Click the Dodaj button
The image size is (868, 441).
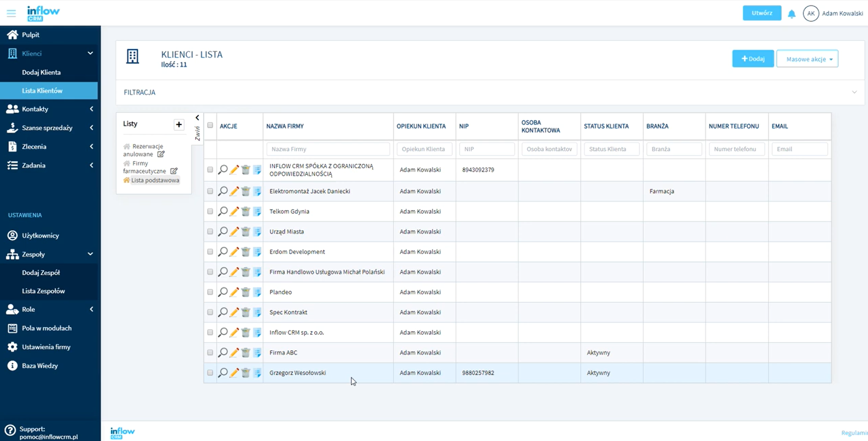pos(753,59)
